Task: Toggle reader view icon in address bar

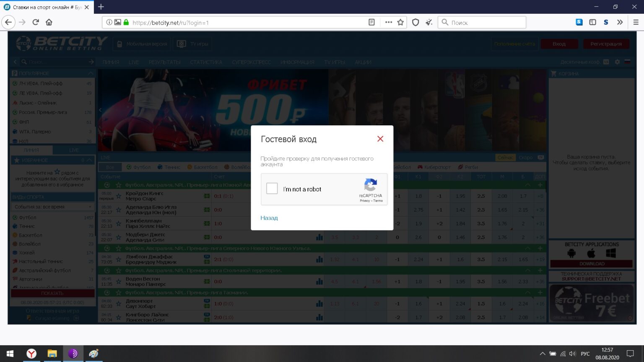Action: tap(371, 22)
